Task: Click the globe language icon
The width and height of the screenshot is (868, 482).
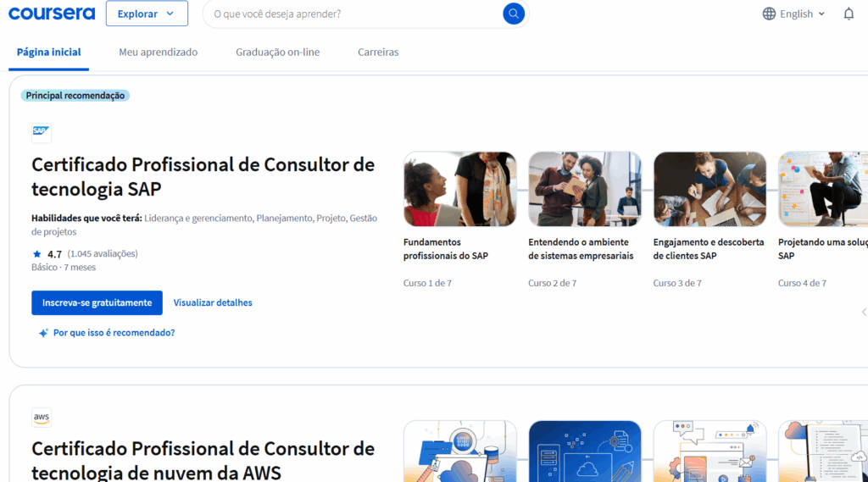Action: click(x=769, y=14)
